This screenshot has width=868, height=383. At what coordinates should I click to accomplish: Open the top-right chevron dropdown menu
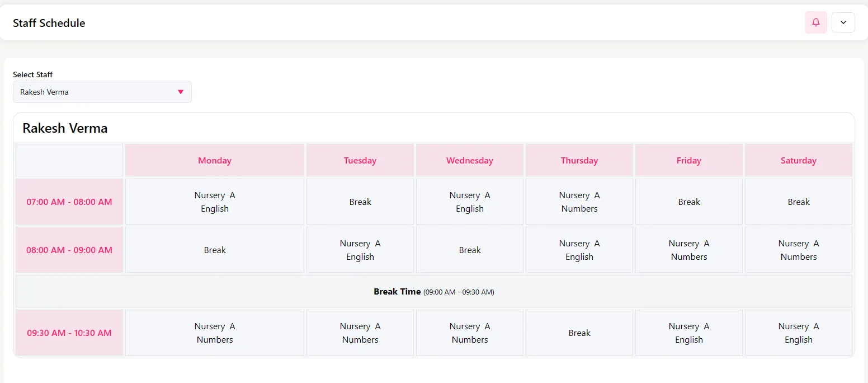(x=843, y=22)
